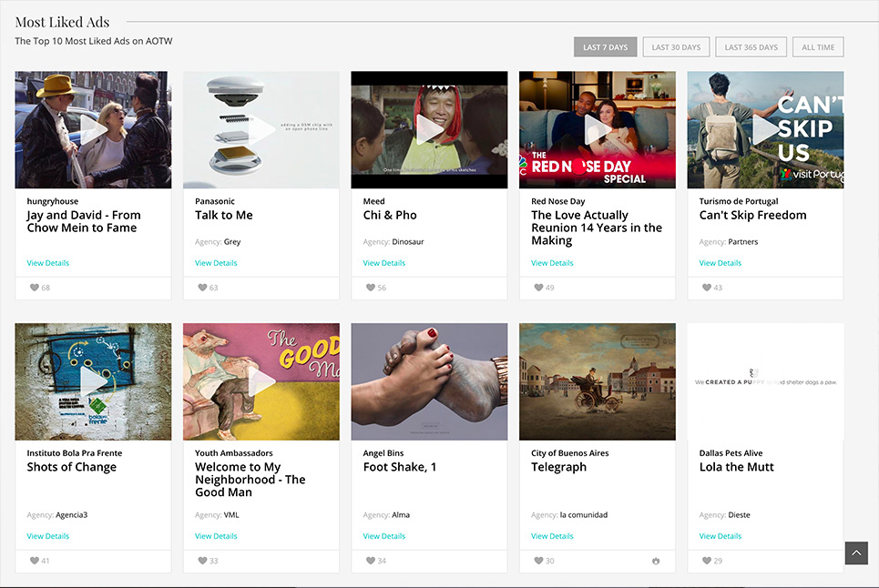
Task: Click the brand name 'Panasonic'
Action: pos(215,201)
